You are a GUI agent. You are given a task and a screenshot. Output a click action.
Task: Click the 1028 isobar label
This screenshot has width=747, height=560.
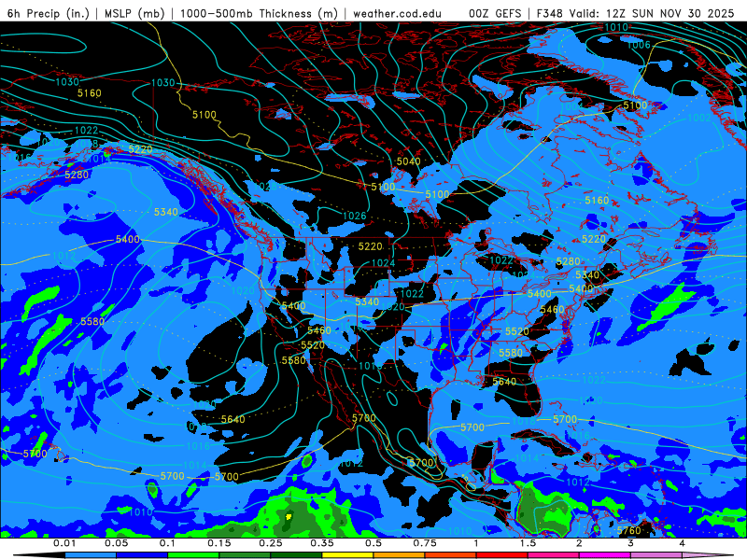tap(265, 186)
